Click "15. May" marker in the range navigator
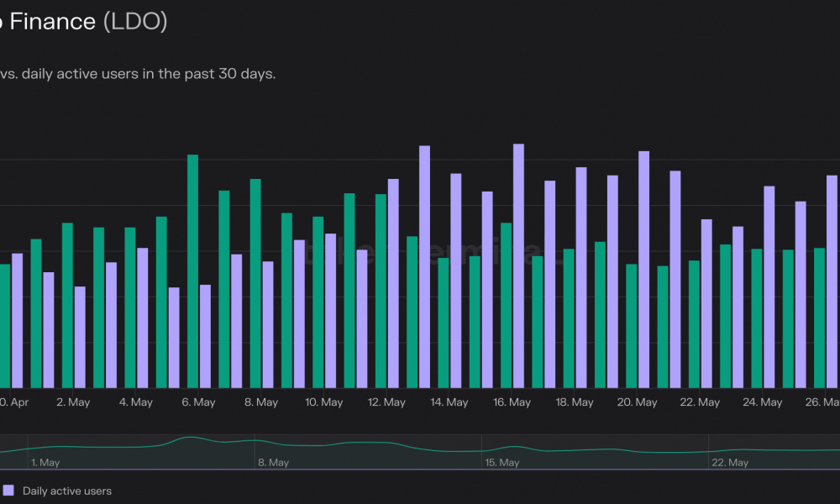This screenshot has height=504, width=840. (502, 463)
